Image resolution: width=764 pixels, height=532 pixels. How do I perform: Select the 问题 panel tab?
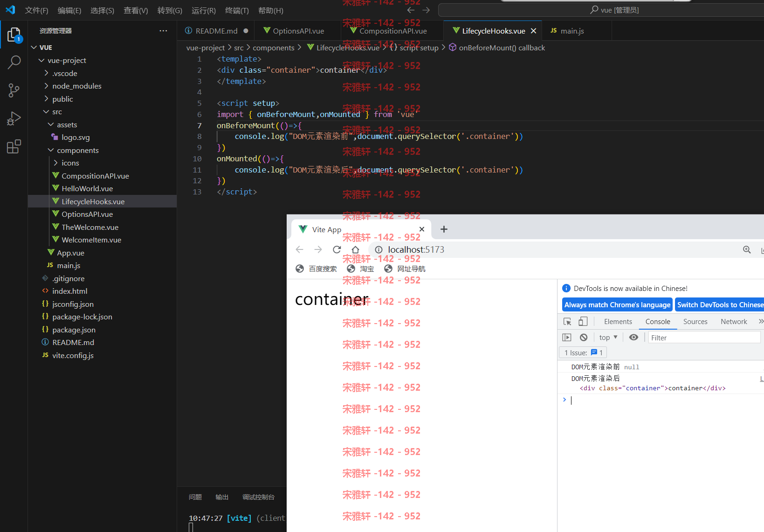point(195,497)
